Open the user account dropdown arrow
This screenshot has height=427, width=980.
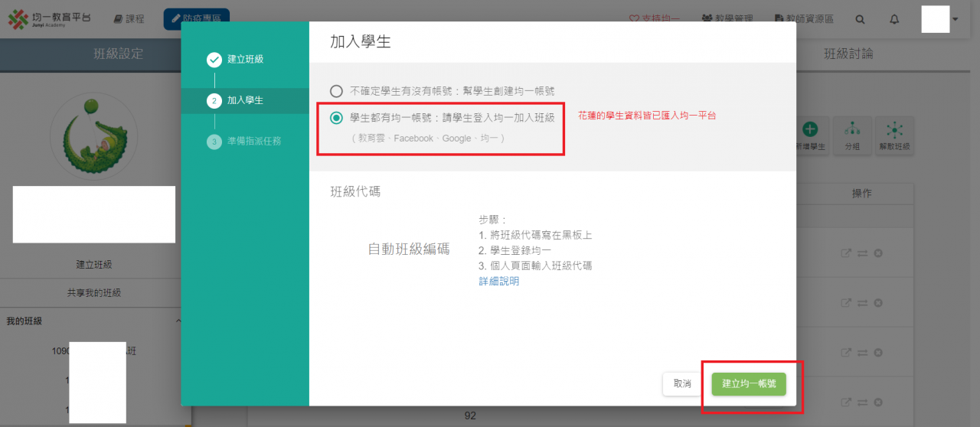[x=955, y=19]
